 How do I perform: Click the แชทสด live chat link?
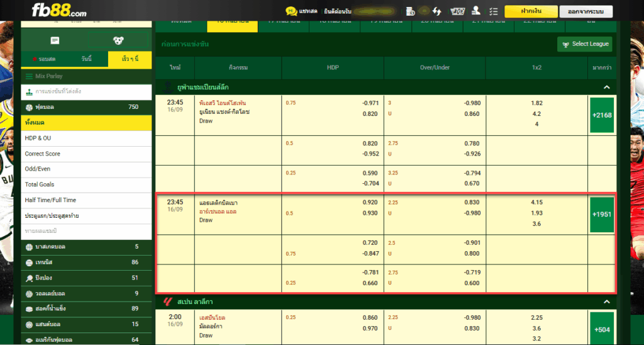click(x=308, y=11)
